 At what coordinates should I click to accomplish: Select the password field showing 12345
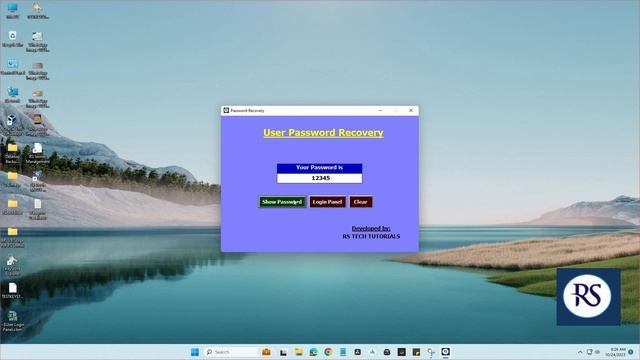[x=320, y=178]
